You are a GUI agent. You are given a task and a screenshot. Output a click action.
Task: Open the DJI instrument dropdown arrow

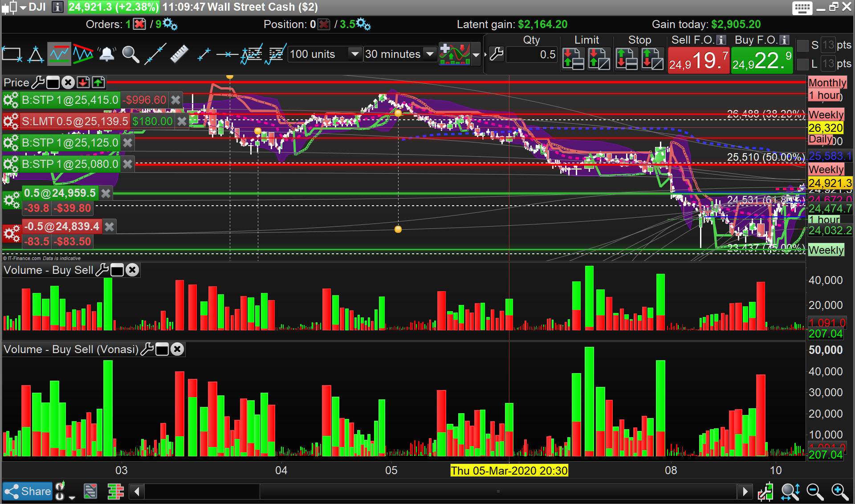coord(23,7)
